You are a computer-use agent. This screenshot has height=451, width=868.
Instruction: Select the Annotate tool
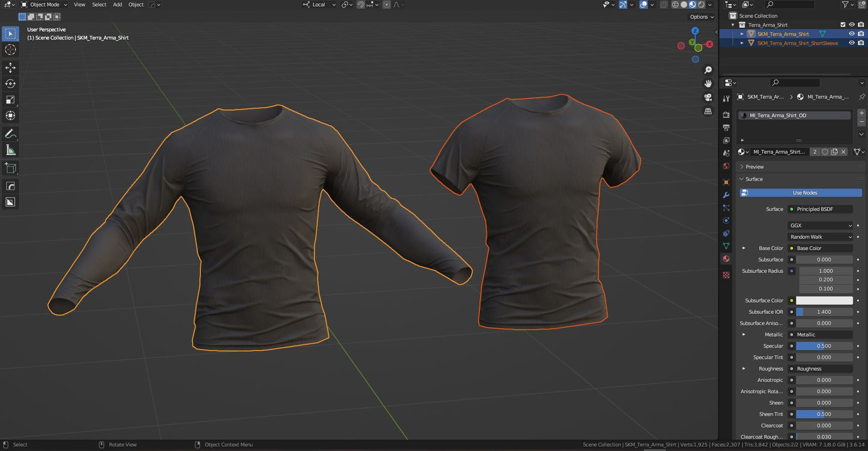click(10, 133)
